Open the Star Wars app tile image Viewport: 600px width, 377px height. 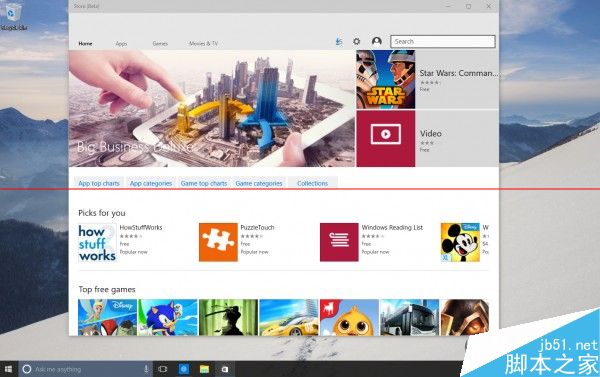click(x=386, y=80)
